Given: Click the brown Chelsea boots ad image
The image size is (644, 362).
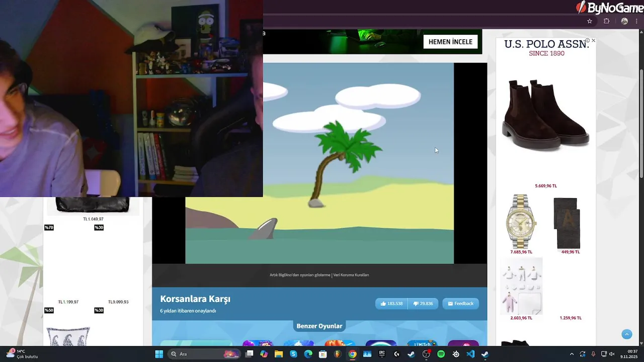Looking at the screenshot, I should [546, 114].
